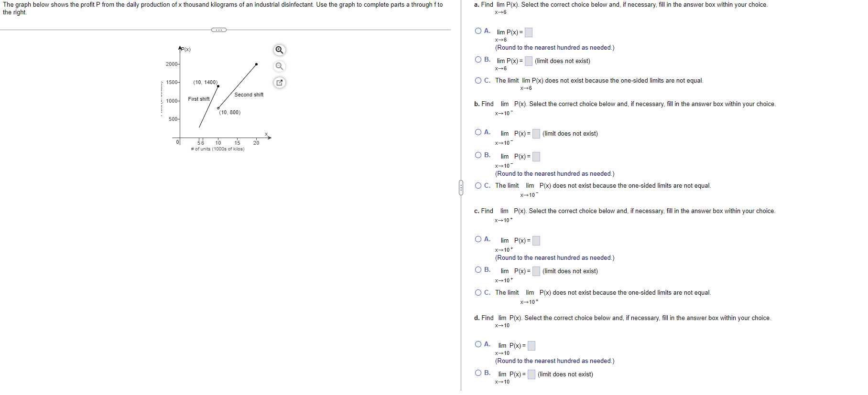Click answer box in part a option A
Image resolution: width=868 pixels, height=395 pixels.
pyautogui.click(x=529, y=32)
